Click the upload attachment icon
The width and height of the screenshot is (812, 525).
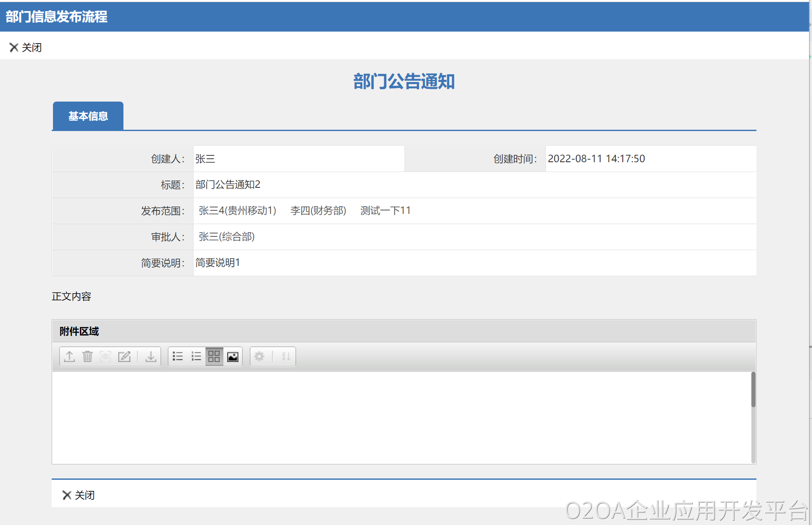point(69,356)
